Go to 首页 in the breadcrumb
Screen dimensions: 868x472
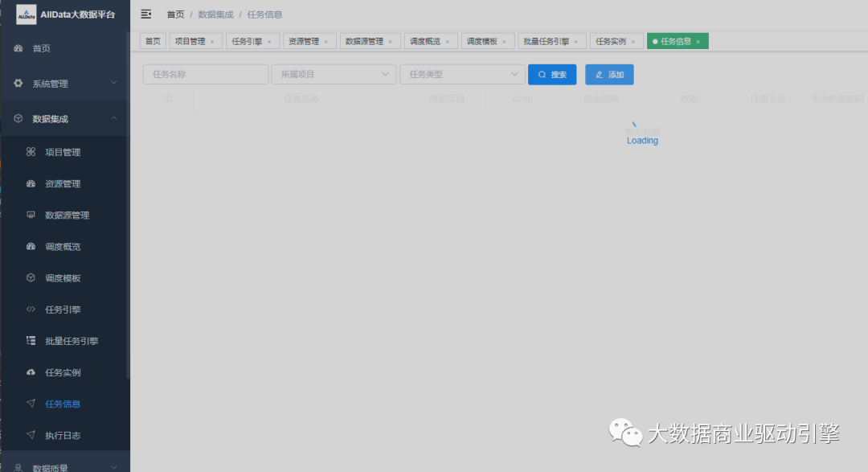[175, 14]
